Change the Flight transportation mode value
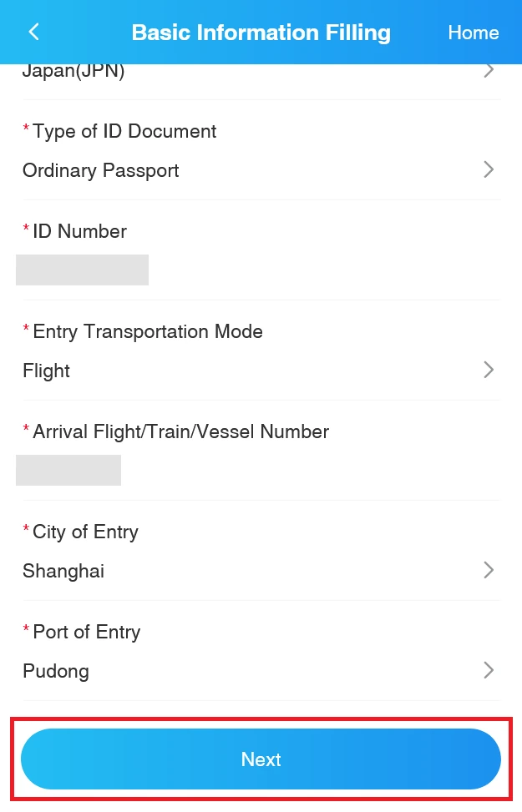The image size is (522, 812). (47, 371)
